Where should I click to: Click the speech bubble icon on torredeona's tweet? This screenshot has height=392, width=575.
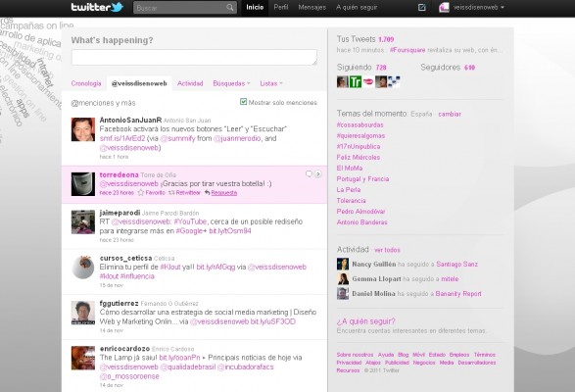tap(309, 173)
